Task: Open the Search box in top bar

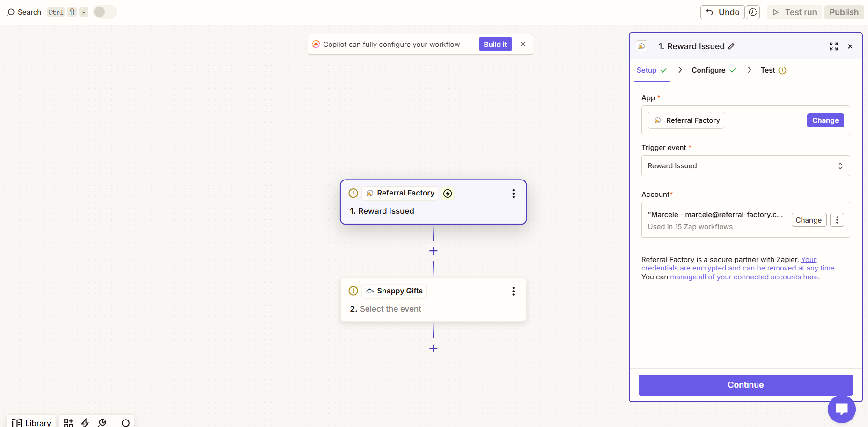Action: coord(24,12)
